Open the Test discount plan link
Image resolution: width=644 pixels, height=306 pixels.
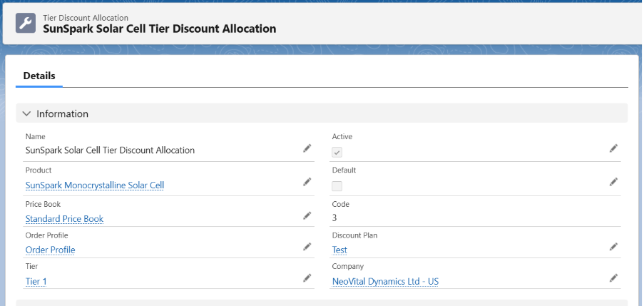pyautogui.click(x=339, y=250)
